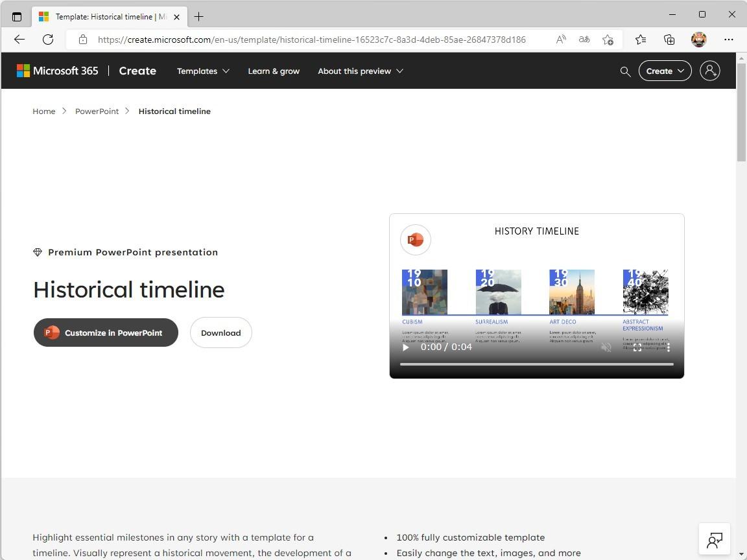Open a new browser tab
This screenshot has width=747, height=560.
click(198, 17)
